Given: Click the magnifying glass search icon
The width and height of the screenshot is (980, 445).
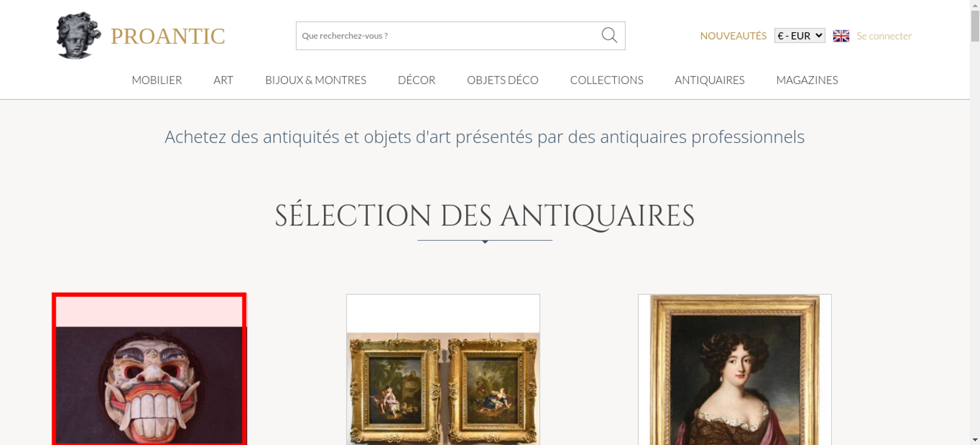Looking at the screenshot, I should pyautogui.click(x=609, y=35).
